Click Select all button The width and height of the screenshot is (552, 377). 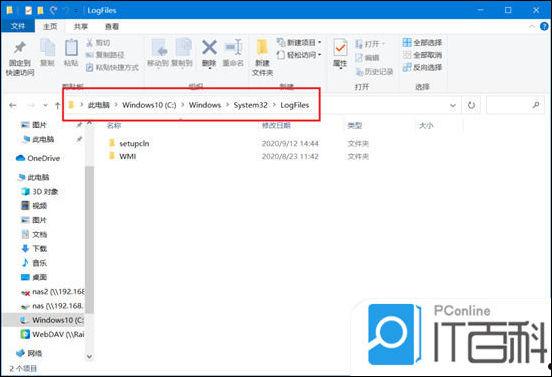click(x=422, y=43)
